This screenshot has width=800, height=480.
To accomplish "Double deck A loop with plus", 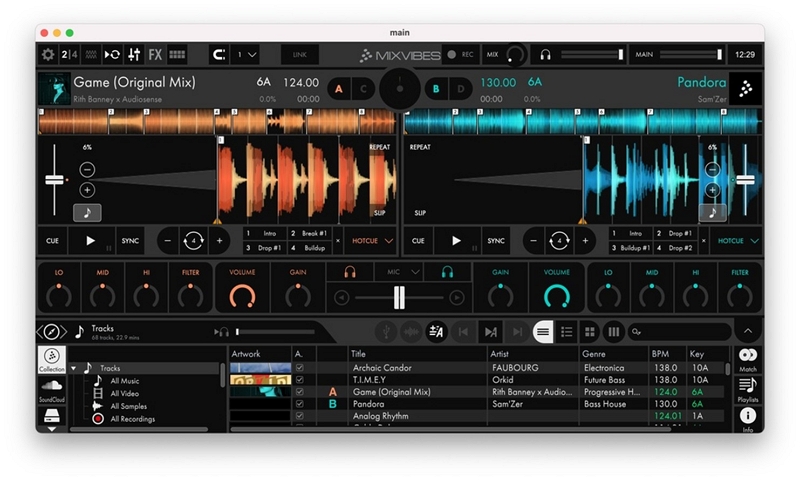I will (x=219, y=241).
